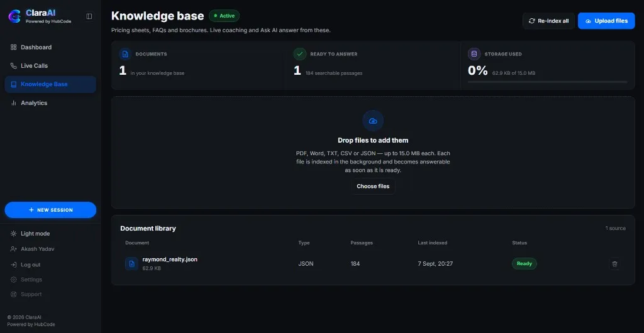Click the Ready to Answer checkmark icon
This screenshot has width=644, height=333.
[300, 54]
